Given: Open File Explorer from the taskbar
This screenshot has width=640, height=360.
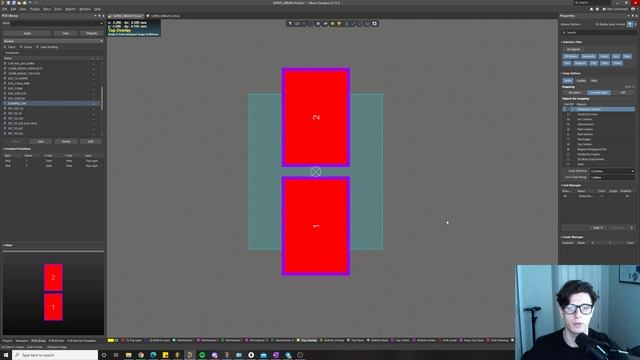Looking at the screenshot, I should (129, 355).
